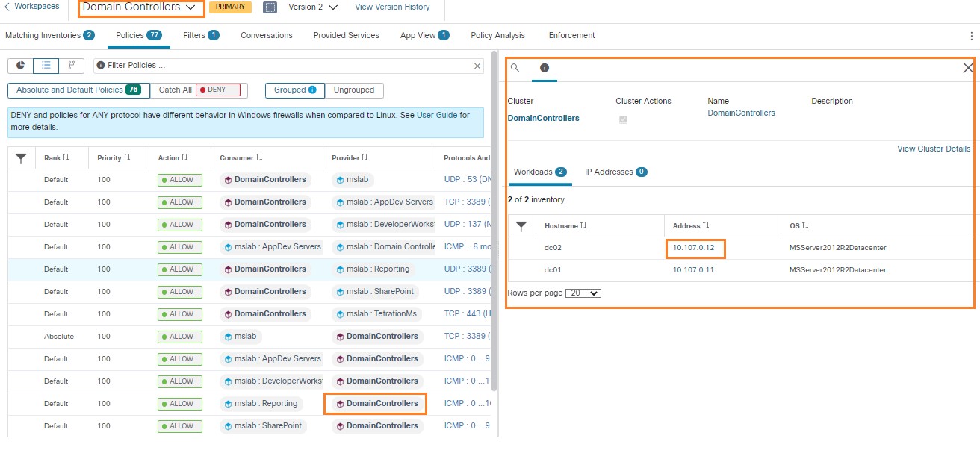Image resolution: width=980 pixels, height=465 pixels.
Task: Switch to the list view
Action: pos(46,66)
